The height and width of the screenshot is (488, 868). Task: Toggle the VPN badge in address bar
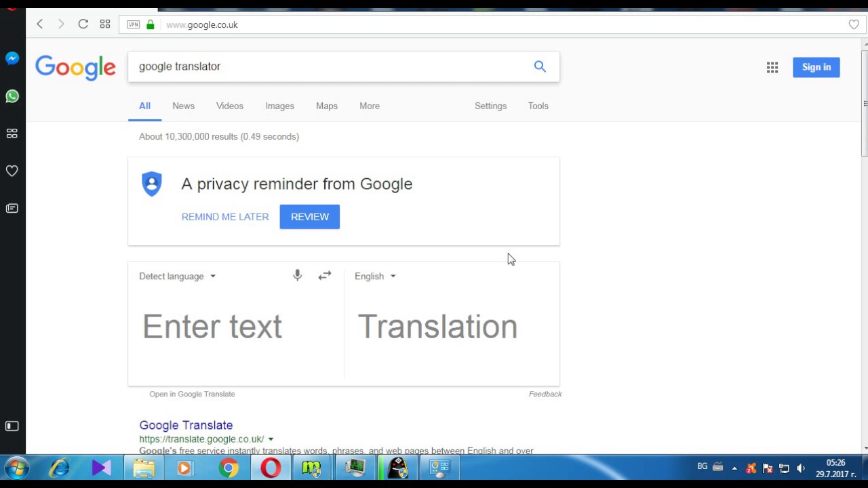[x=134, y=24]
